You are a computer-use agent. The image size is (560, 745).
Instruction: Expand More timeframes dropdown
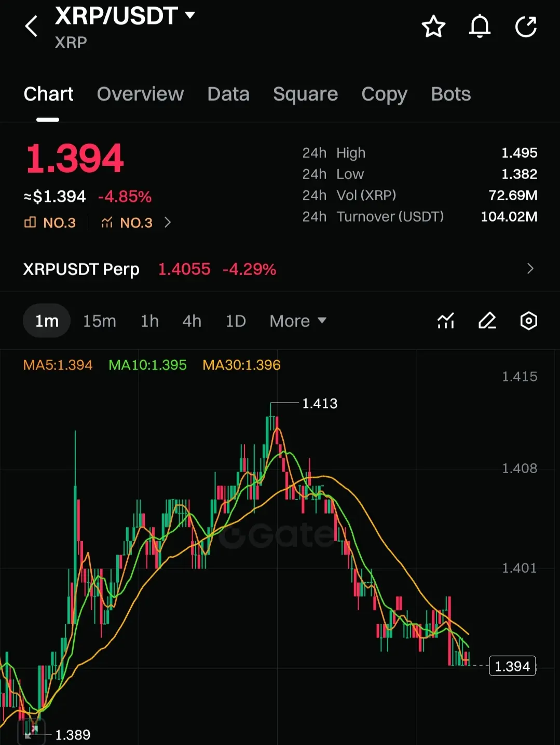click(x=298, y=321)
